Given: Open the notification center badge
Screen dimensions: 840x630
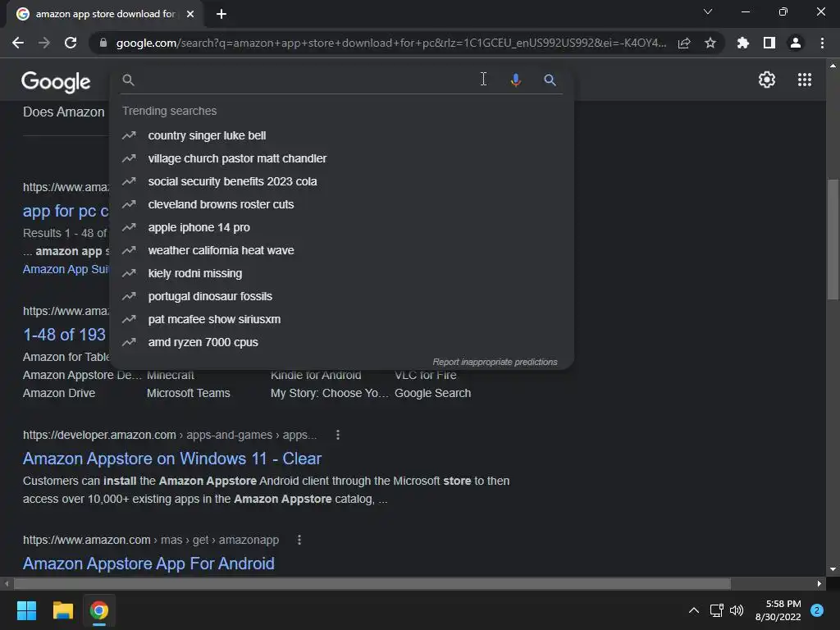Looking at the screenshot, I should point(817,610).
